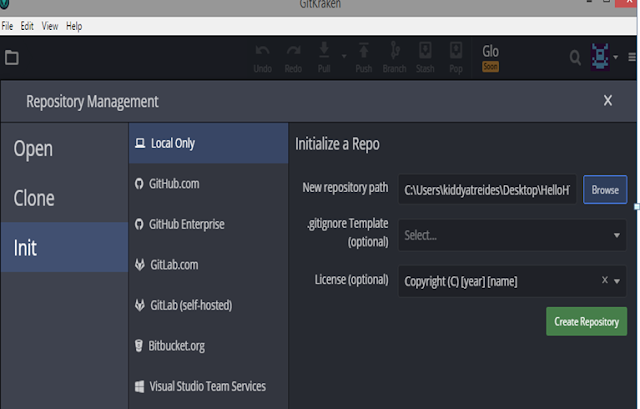
Task: Select the GitHub Enterprise option
Action: [209, 224]
